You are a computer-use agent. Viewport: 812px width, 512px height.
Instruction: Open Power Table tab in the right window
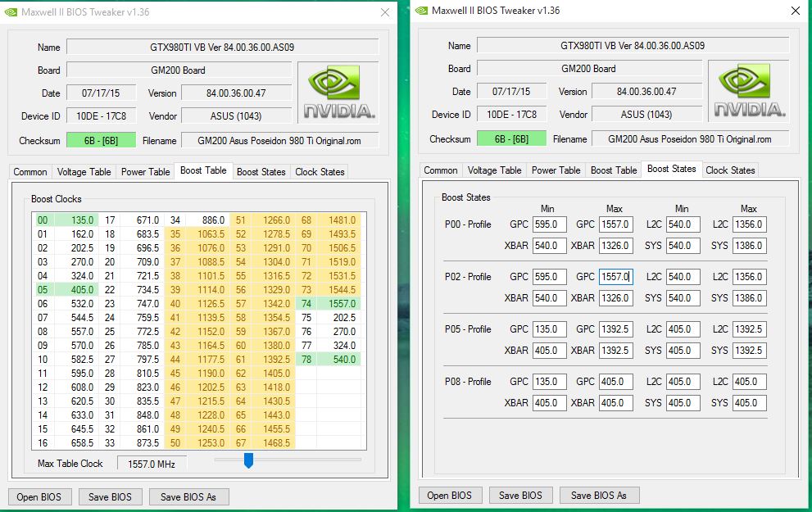(556, 170)
